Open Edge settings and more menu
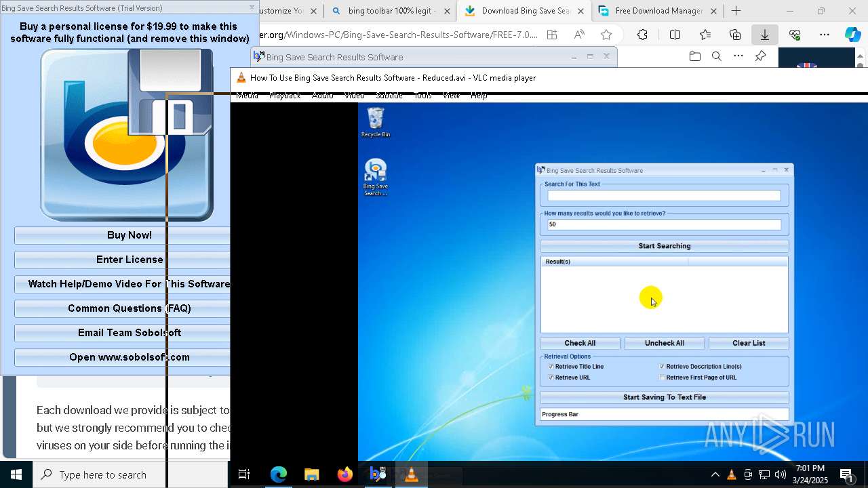This screenshot has height=488, width=868. click(x=825, y=35)
